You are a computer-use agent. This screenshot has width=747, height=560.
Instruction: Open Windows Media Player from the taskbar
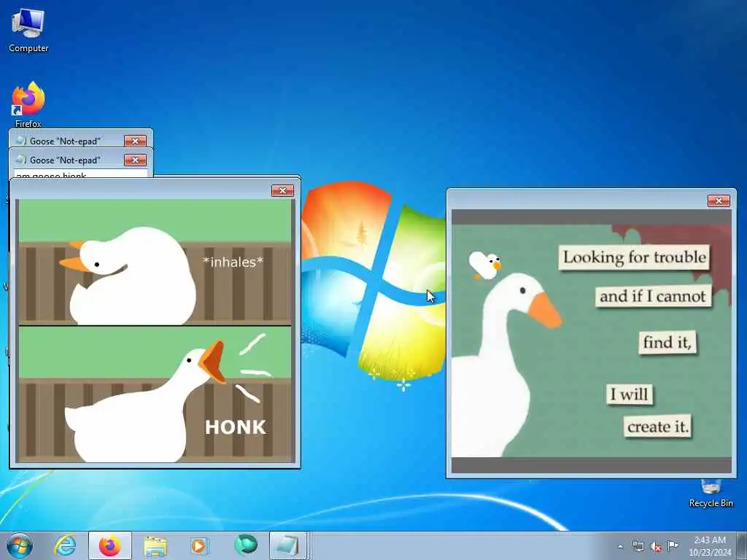[x=199, y=546]
